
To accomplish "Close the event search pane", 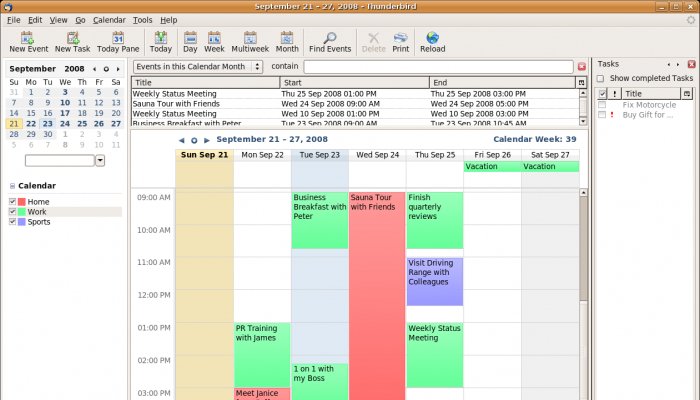I will click(x=582, y=67).
